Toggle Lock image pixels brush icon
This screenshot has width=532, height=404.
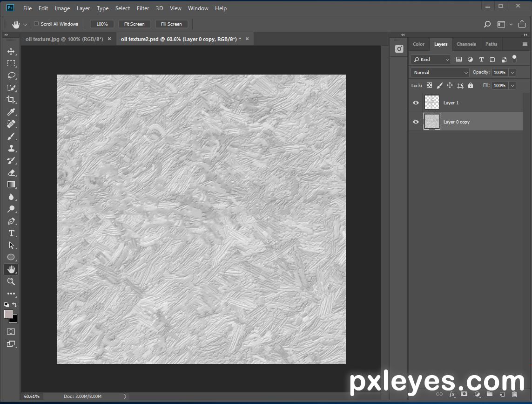click(x=440, y=85)
